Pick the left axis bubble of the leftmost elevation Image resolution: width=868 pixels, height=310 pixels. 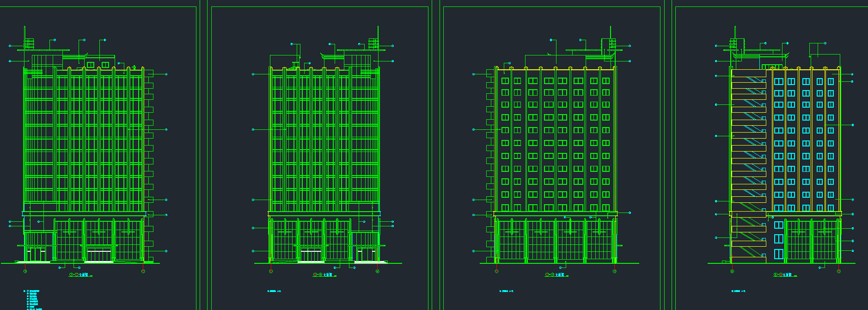[x=25, y=272]
